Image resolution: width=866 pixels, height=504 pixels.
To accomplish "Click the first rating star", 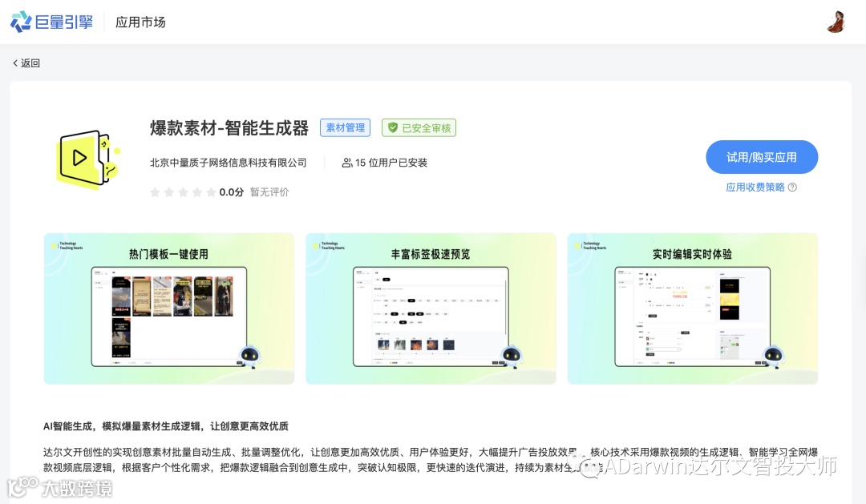I will [156, 192].
